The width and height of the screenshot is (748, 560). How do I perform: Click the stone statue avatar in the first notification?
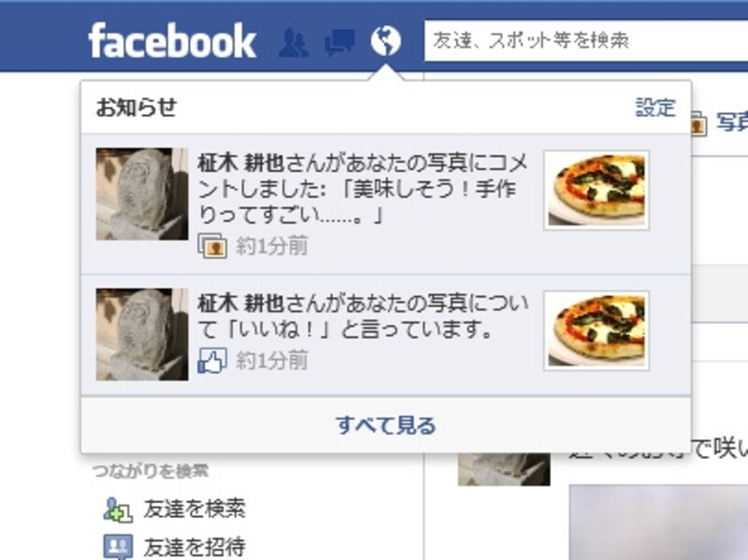pyautogui.click(x=142, y=194)
